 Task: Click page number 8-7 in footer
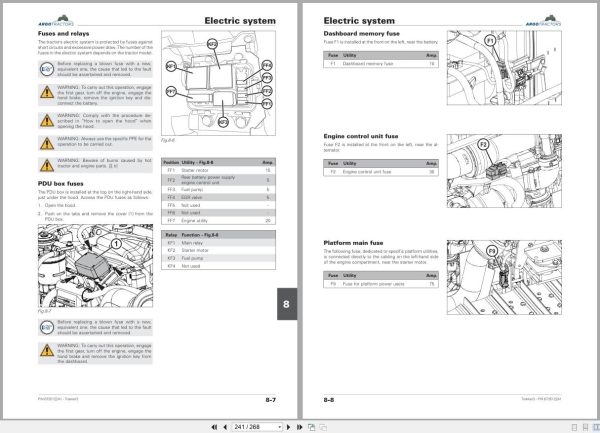tap(271, 400)
